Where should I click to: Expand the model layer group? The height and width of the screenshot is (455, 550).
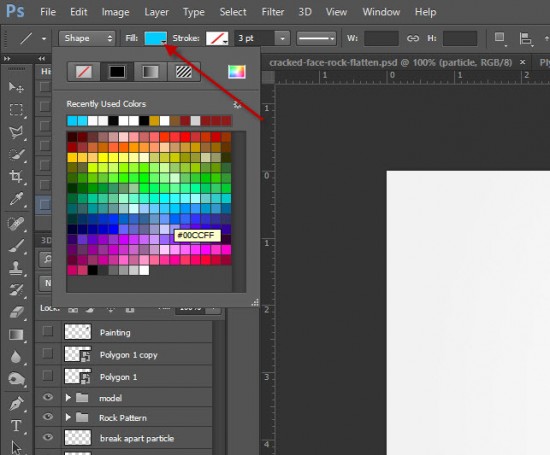68,397
